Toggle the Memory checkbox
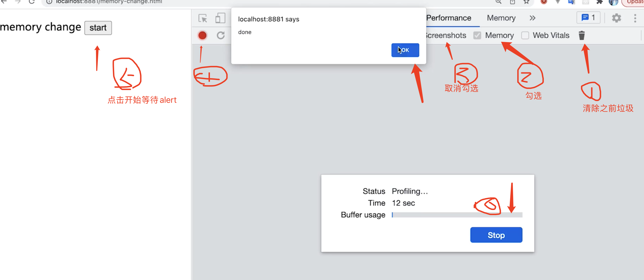 pos(477,36)
